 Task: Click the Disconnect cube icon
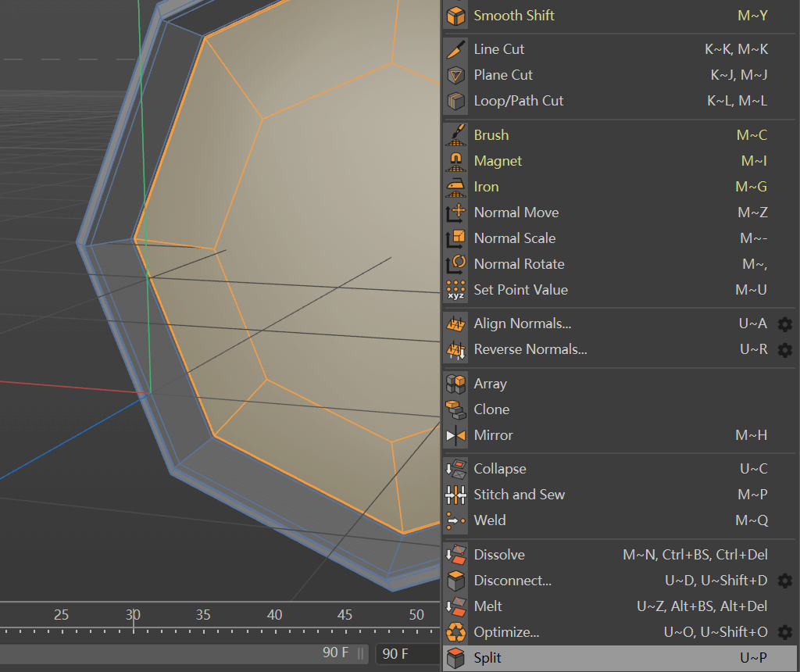pos(455,581)
